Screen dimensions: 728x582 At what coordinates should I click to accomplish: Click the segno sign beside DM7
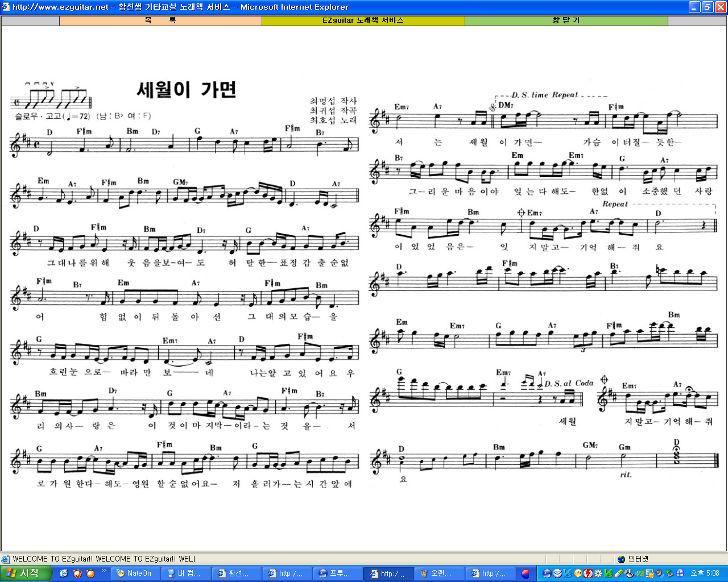tap(493, 107)
